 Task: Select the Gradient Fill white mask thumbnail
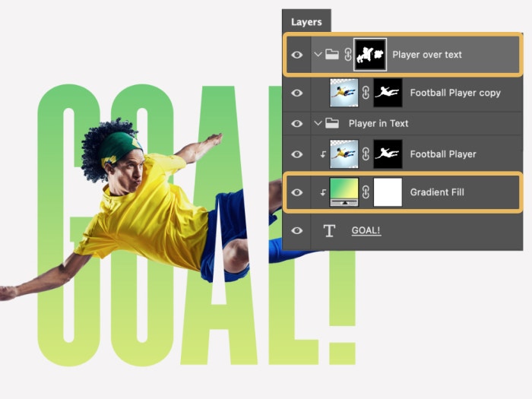tap(388, 192)
